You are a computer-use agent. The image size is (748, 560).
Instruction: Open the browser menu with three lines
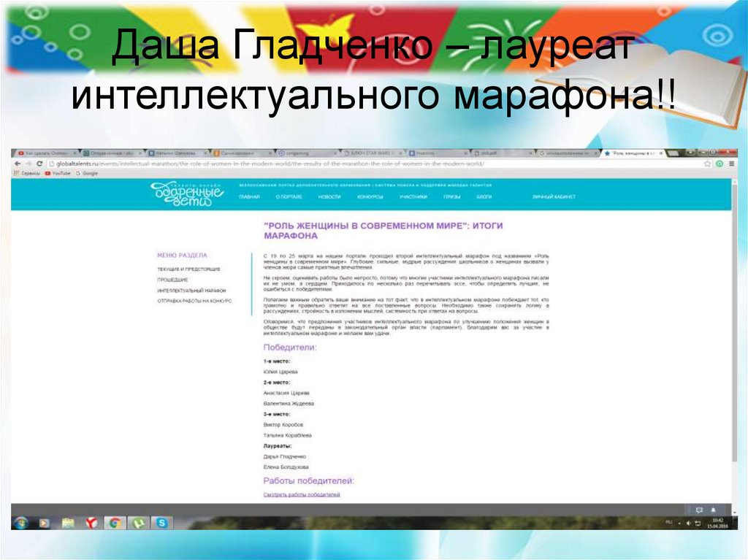[x=731, y=164]
